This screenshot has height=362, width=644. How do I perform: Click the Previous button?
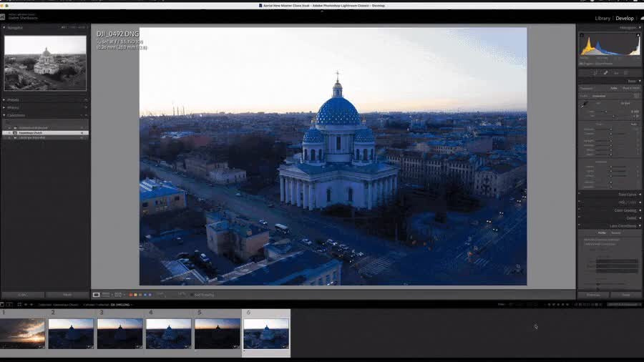point(593,295)
